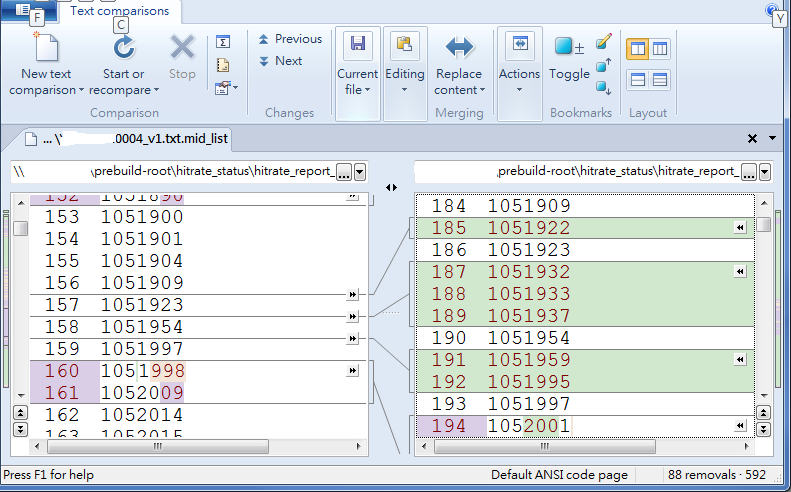Right pane jump to previous change

[x=763, y=413]
